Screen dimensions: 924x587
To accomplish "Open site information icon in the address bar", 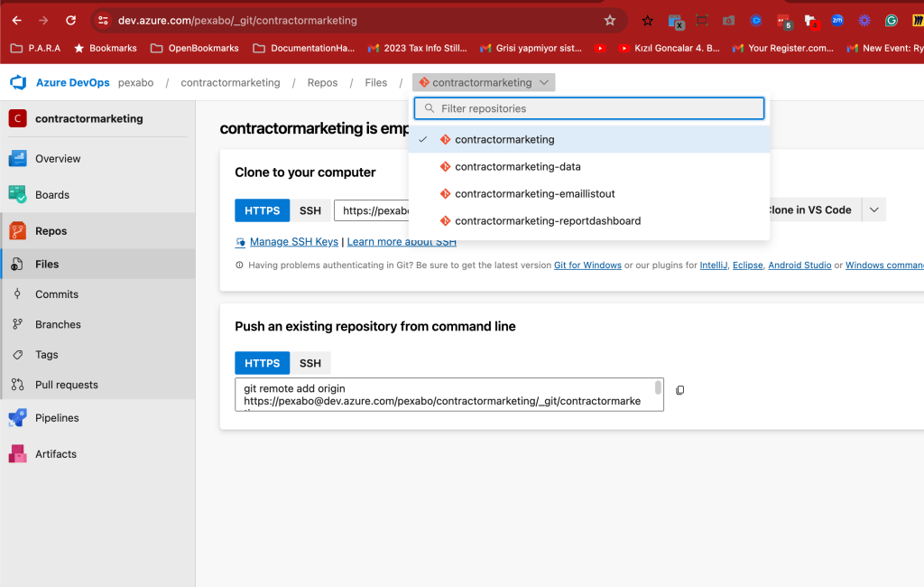I will point(103,21).
